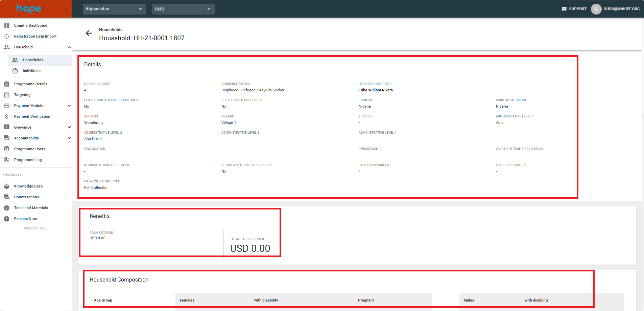Click the Programme Log icon
The height and width of the screenshot is (311, 644).
point(6,160)
